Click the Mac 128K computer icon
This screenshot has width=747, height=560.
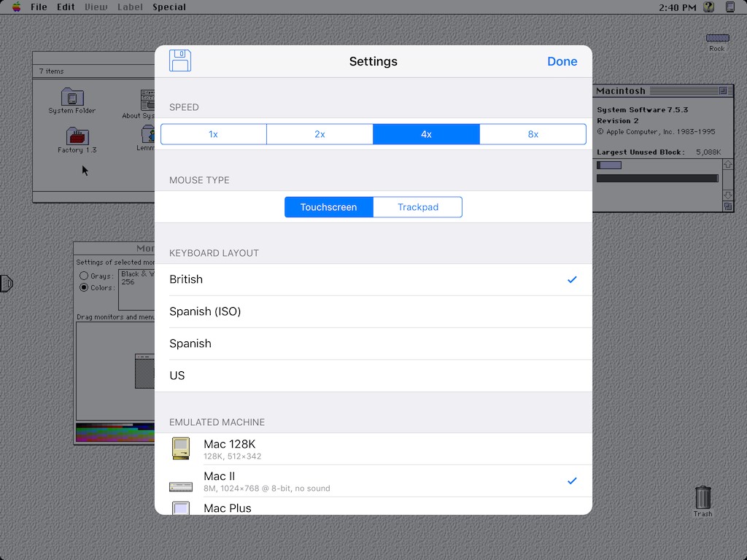[181, 448]
